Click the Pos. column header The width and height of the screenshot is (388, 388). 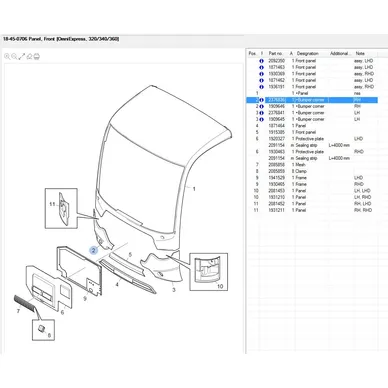252,53
